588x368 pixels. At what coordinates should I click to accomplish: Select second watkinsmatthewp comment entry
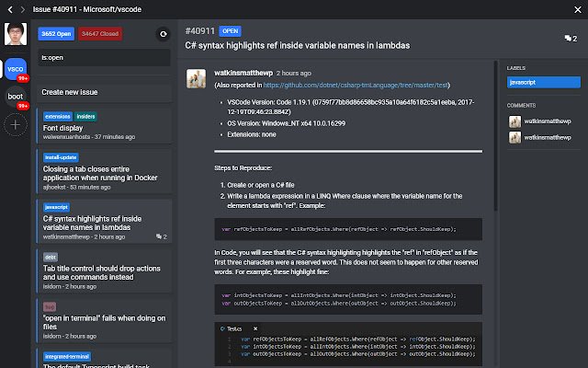[540, 137]
